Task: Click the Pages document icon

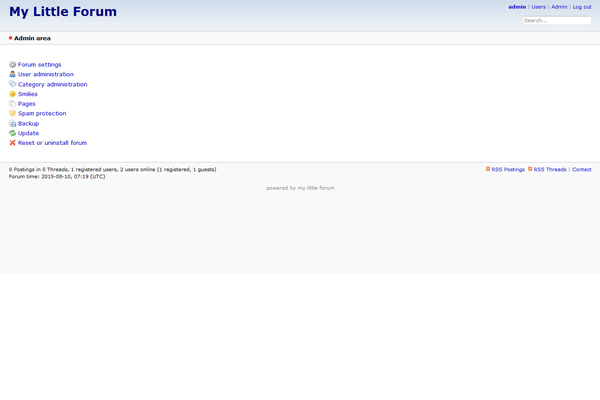Action: coord(13,104)
